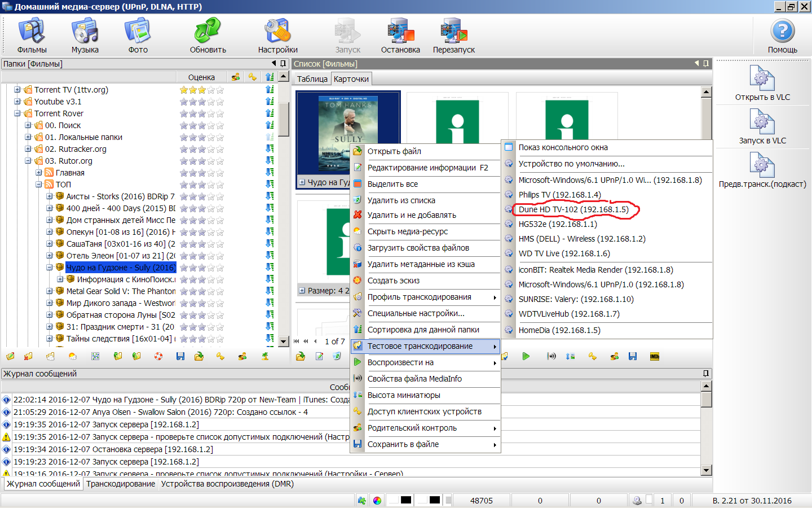Switch to the Таблица tab
This screenshot has width=812, height=508.
(312, 79)
